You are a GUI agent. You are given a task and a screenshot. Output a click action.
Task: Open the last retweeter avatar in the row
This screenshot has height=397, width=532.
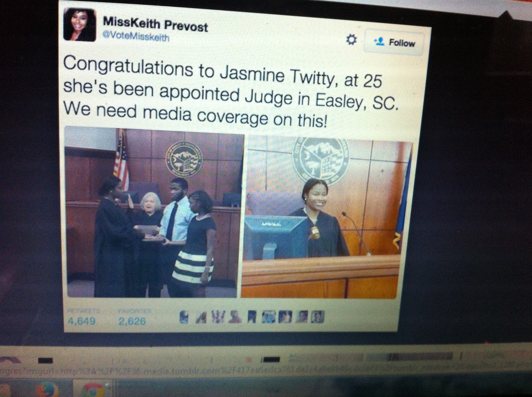(318, 317)
